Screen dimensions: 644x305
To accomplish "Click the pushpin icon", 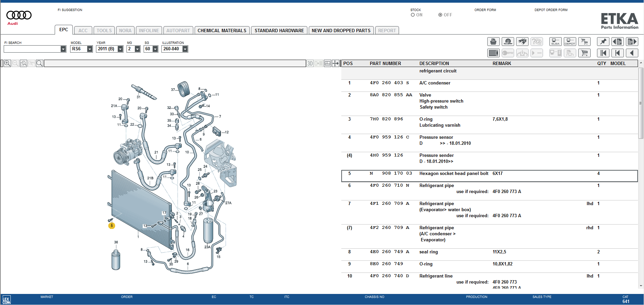I will 603,42.
